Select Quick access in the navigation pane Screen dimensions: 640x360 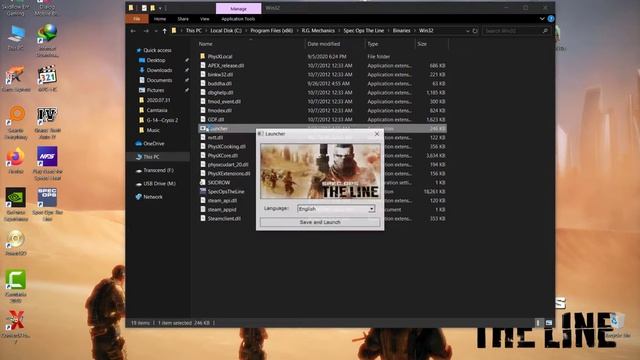157,50
